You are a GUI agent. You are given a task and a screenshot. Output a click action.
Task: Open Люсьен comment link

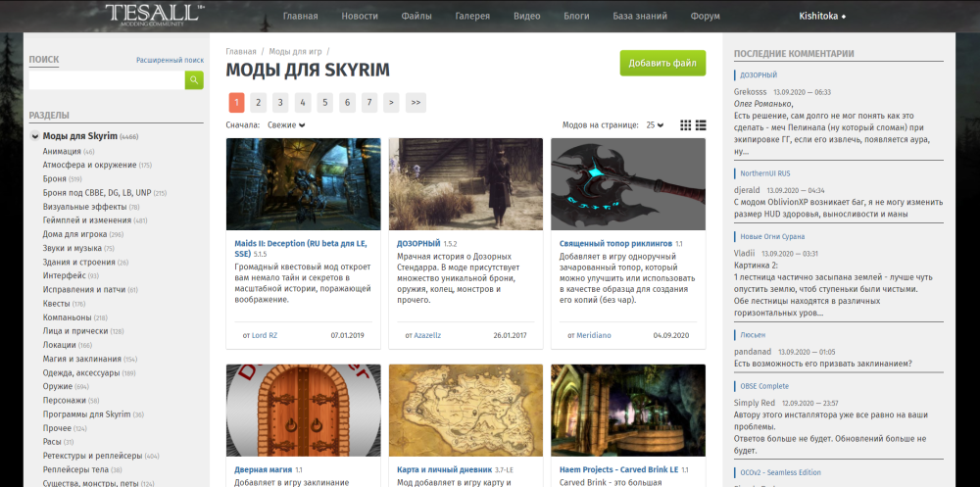753,335
